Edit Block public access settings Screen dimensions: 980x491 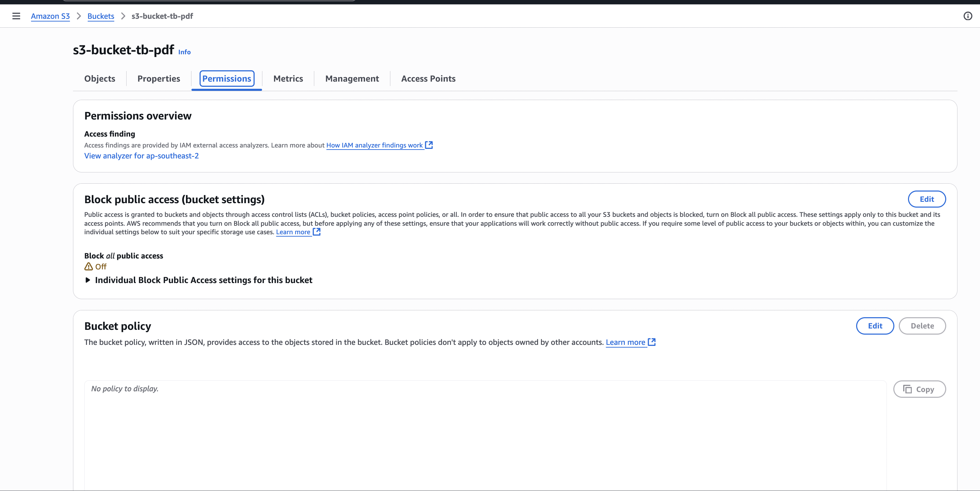click(926, 199)
